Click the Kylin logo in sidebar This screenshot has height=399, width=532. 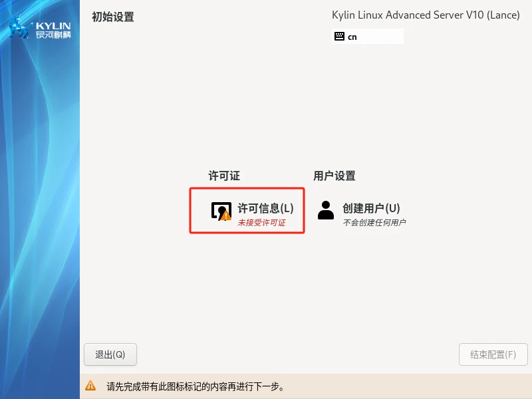click(x=40, y=28)
